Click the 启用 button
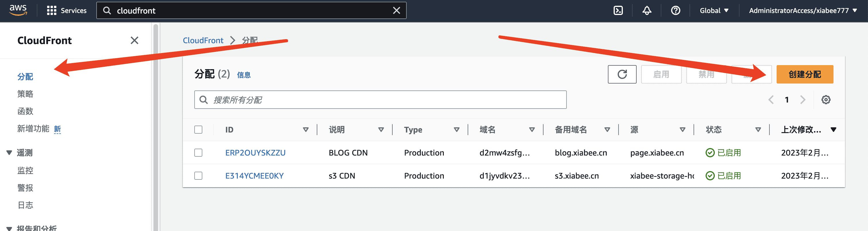 661,74
